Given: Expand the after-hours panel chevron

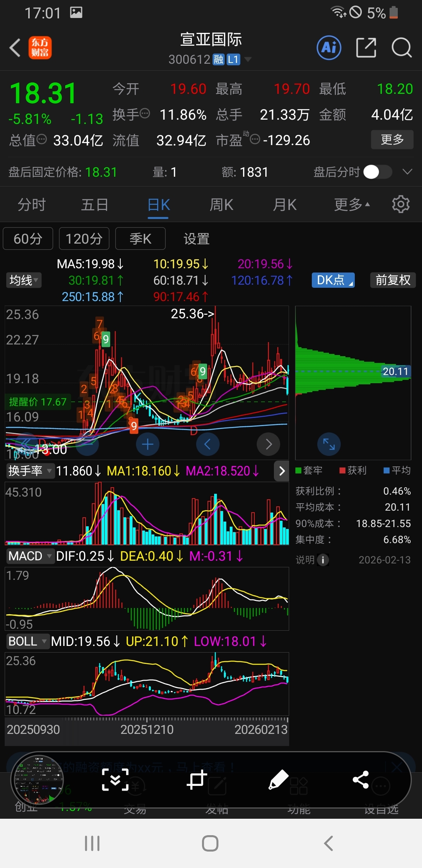Looking at the screenshot, I should (407, 172).
